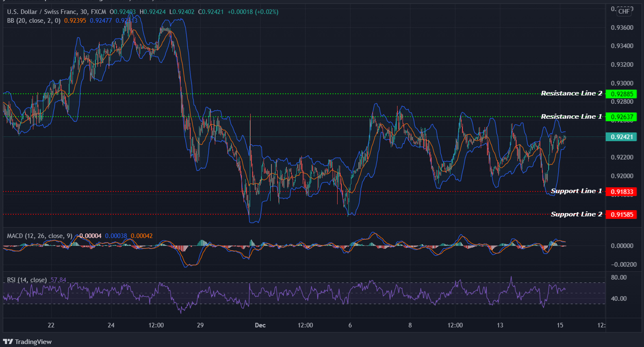Image resolution: width=644 pixels, height=347 pixels.
Task: Click the 0.93600 price scale label
Action: (x=622, y=28)
